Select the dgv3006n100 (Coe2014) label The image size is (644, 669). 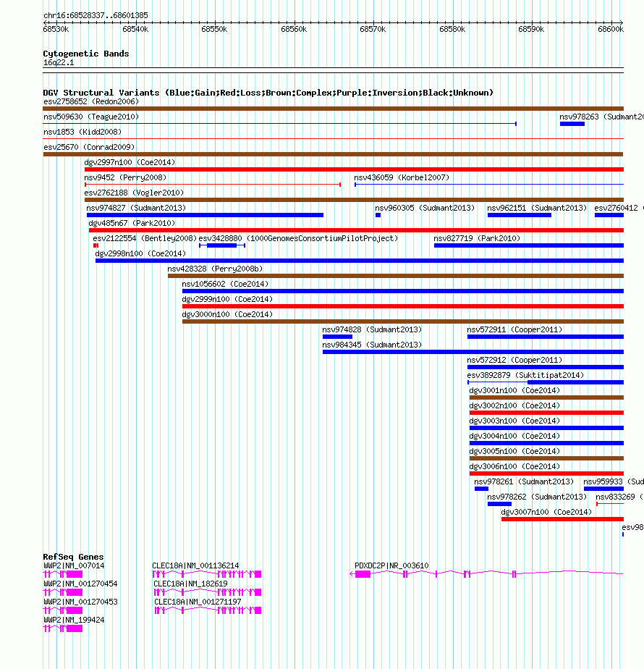click(x=514, y=467)
